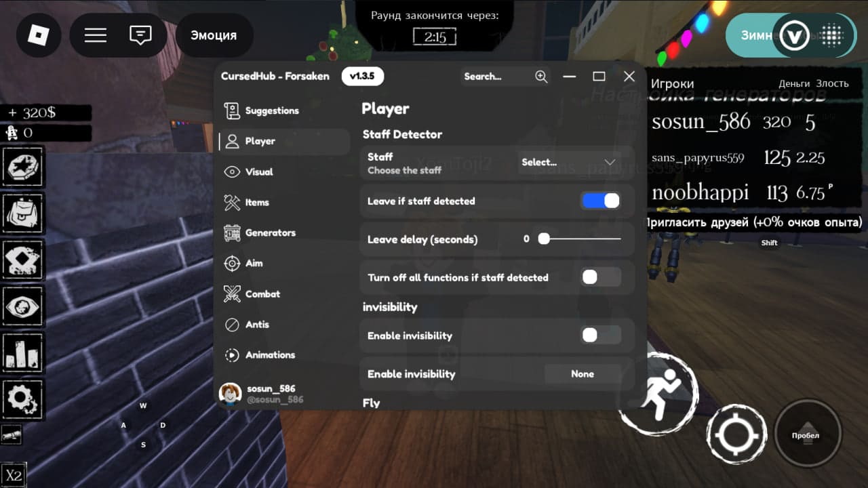
Task: Enable Turn off all functions if staff detected
Action: [x=600, y=277]
